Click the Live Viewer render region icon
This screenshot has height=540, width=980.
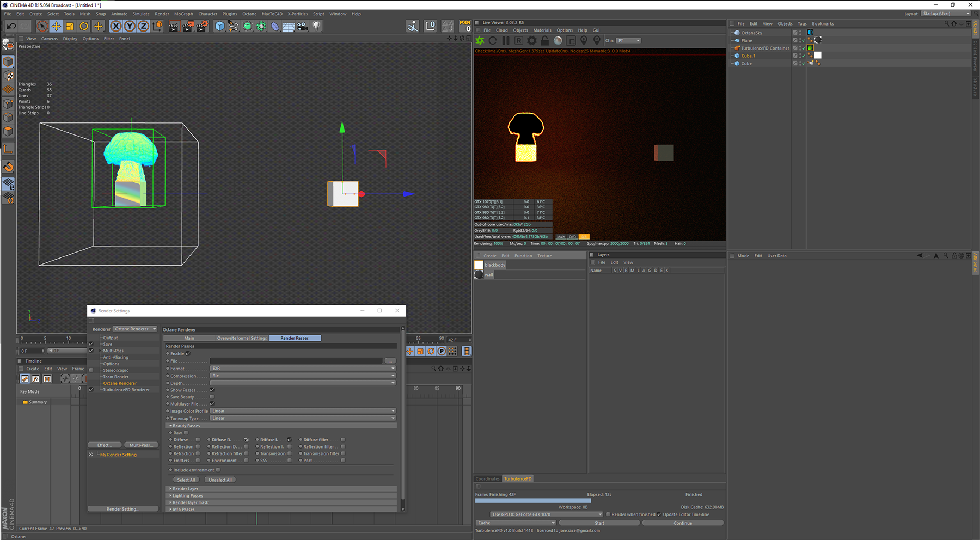click(x=571, y=40)
